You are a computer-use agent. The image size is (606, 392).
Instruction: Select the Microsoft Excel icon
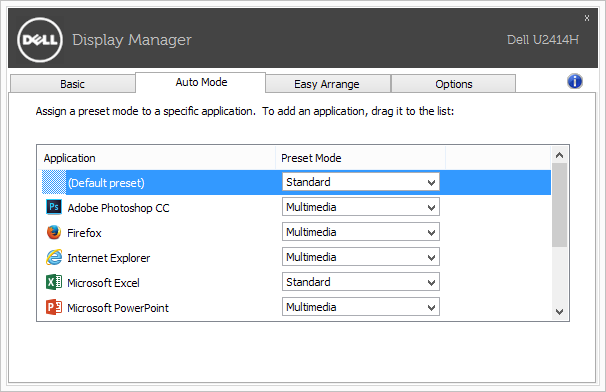tap(54, 282)
